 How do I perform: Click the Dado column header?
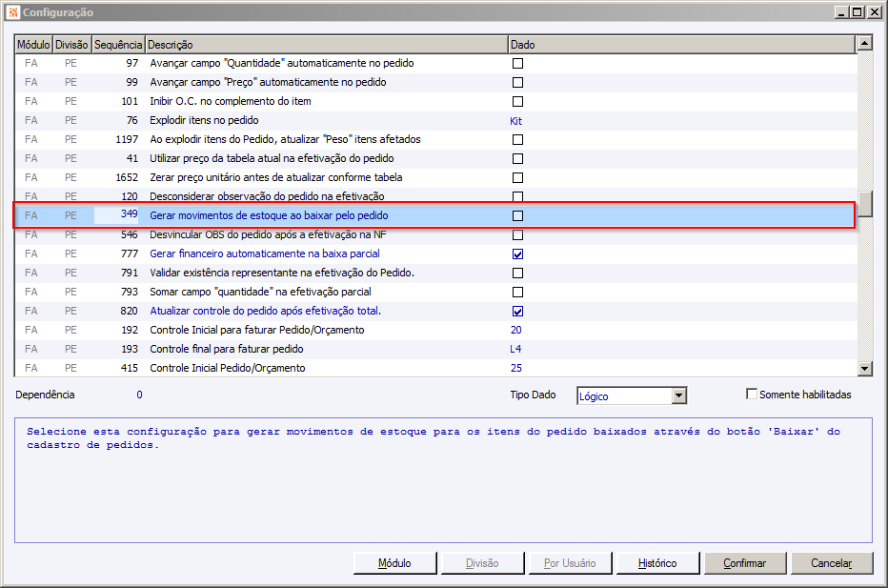point(681,45)
